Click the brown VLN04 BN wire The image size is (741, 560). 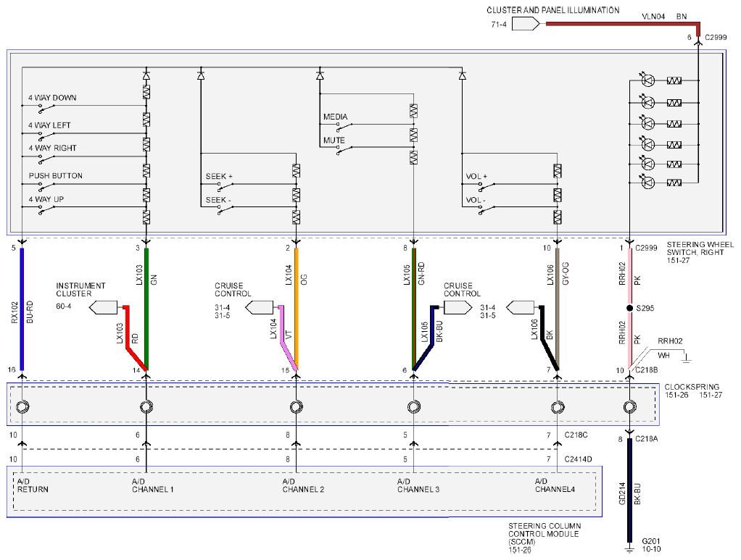[623, 24]
